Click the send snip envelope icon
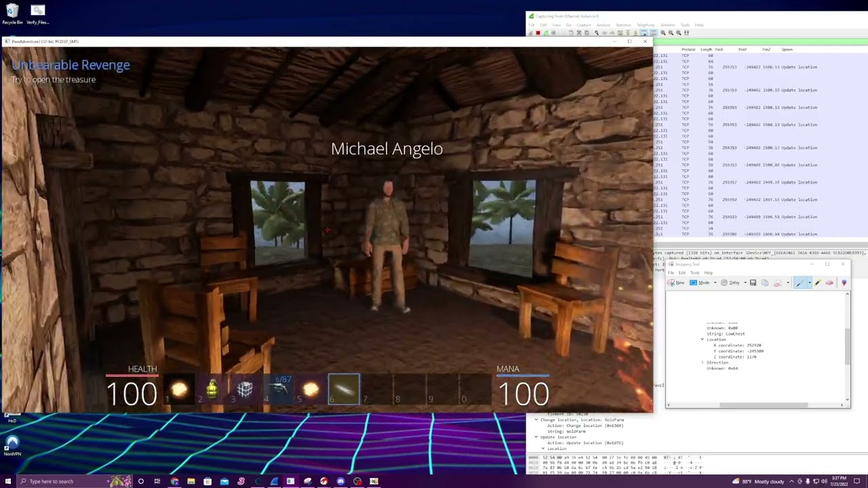 (x=777, y=283)
